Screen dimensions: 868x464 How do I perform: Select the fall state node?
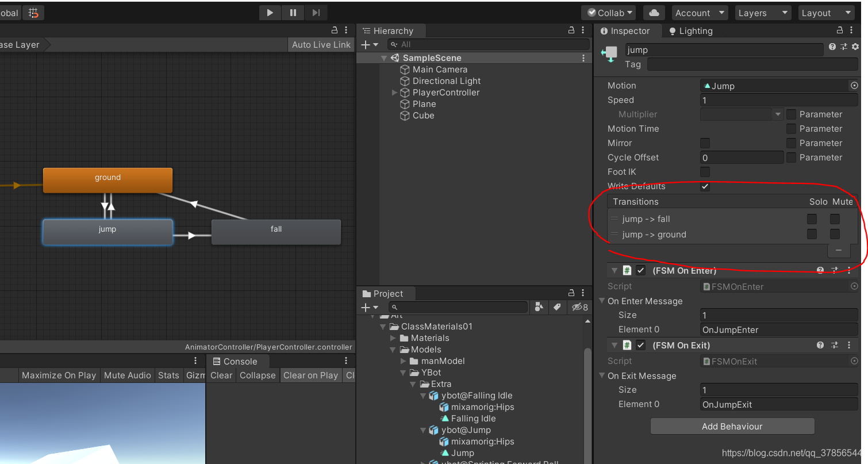[276, 232]
